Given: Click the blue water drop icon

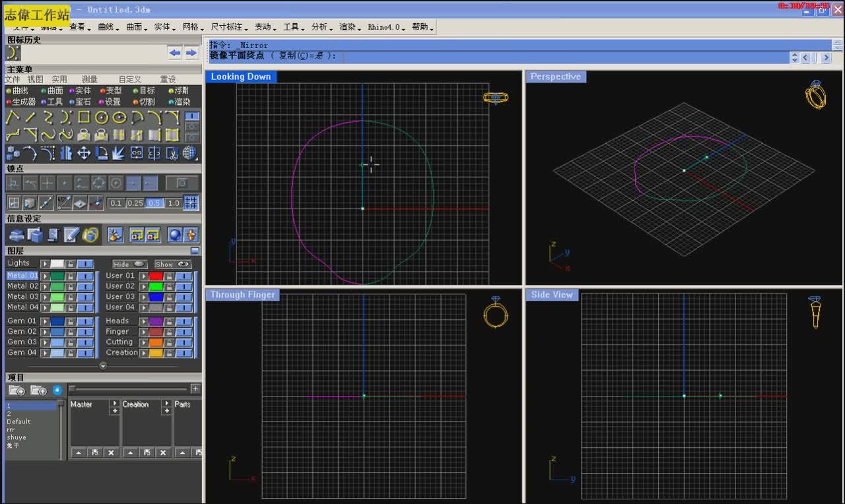Looking at the screenshot, I should coord(57,391).
